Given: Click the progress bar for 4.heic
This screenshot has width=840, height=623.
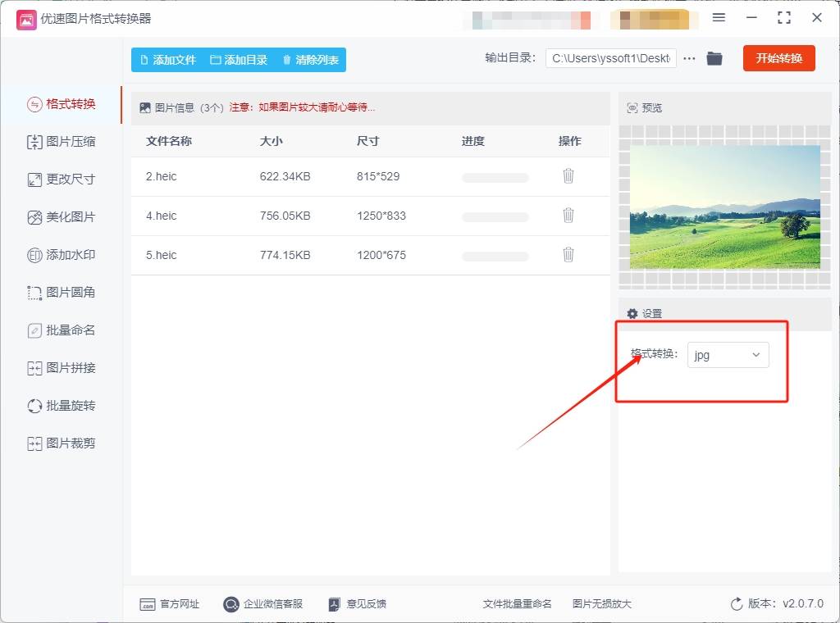Looking at the screenshot, I should pyautogui.click(x=495, y=216).
